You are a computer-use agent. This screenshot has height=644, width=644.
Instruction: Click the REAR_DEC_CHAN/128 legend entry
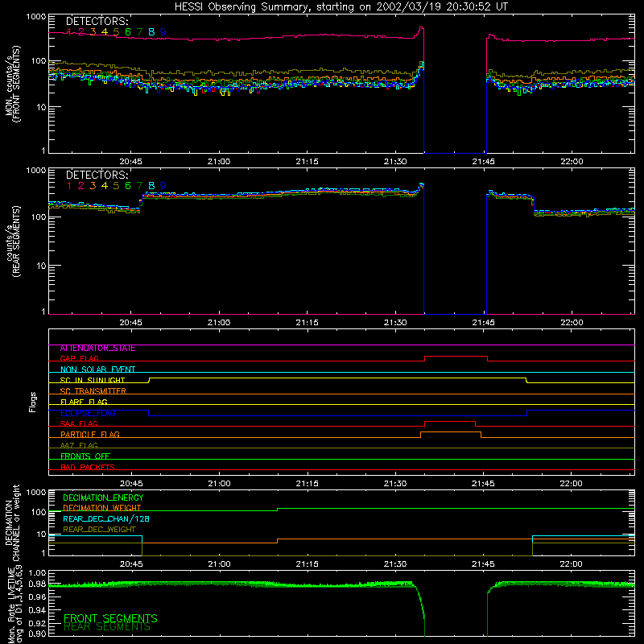(x=106, y=519)
